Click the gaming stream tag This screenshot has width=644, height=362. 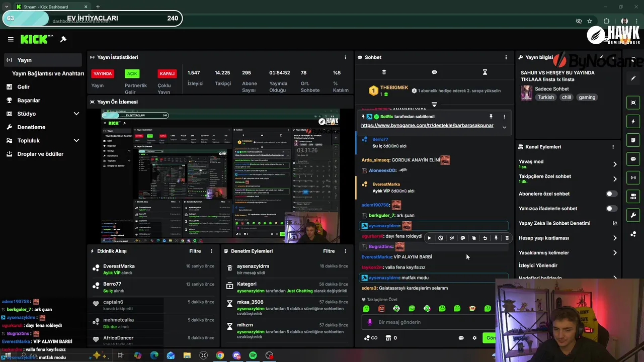[x=587, y=98]
